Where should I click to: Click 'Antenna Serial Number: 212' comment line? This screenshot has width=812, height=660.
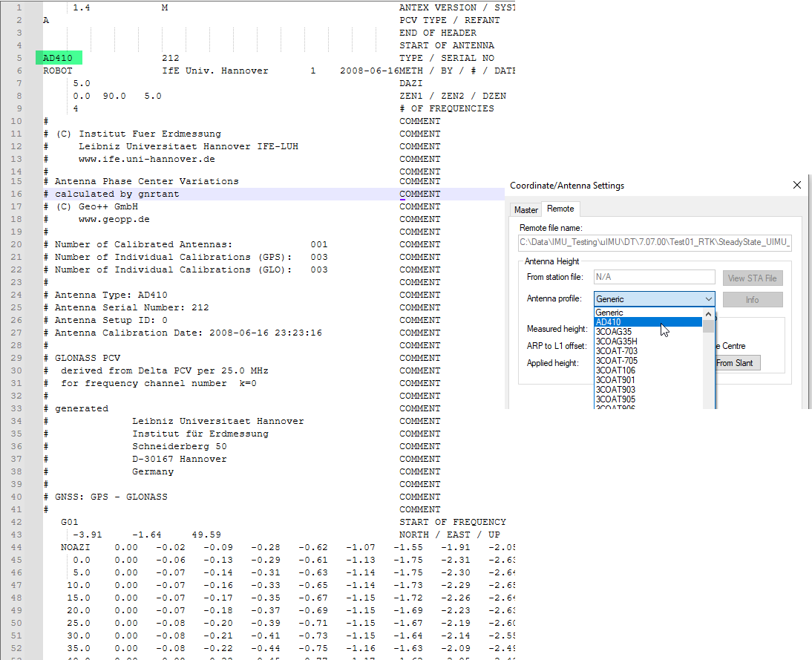coord(131,307)
